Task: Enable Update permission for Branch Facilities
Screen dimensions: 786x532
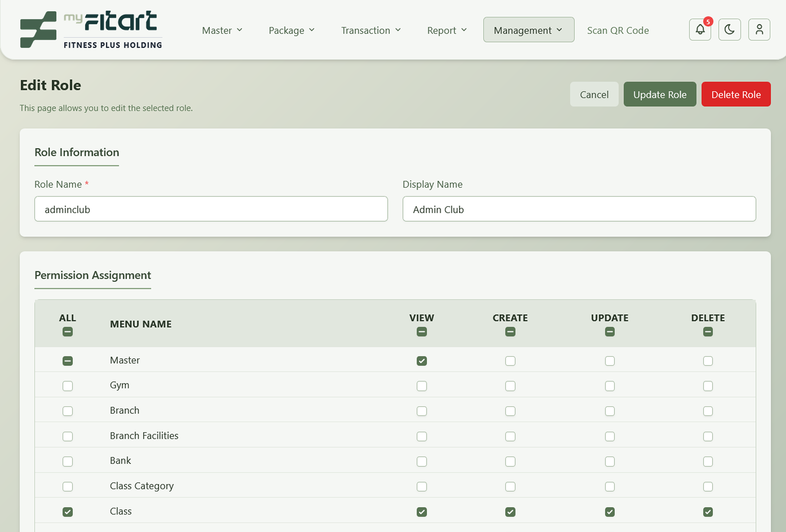Action: tap(609, 436)
